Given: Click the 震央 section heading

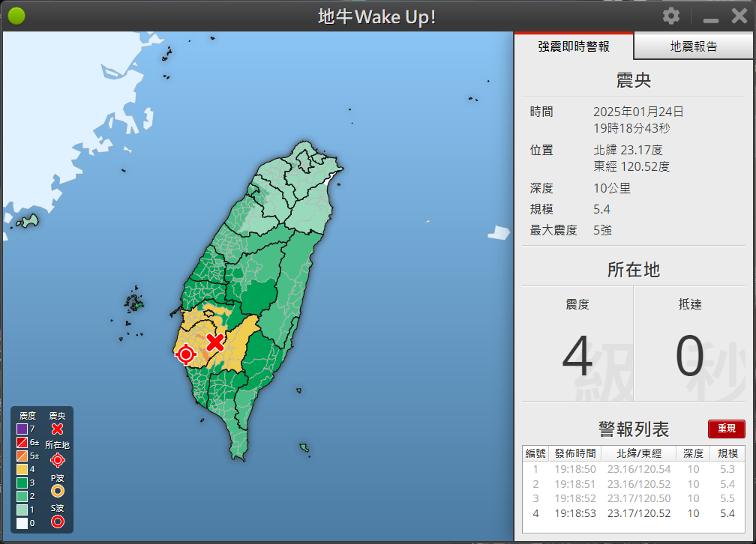Looking at the screenshot, I should [634, 80].
